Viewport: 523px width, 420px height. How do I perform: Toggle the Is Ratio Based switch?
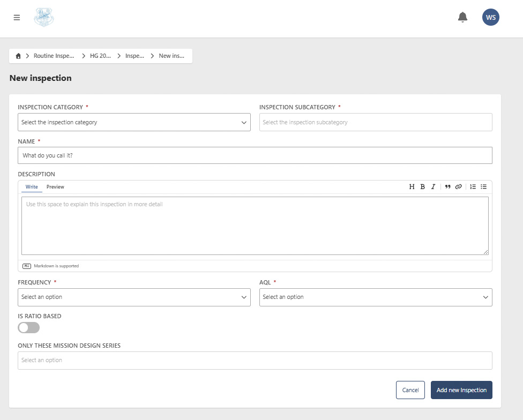tap(29, 328)
